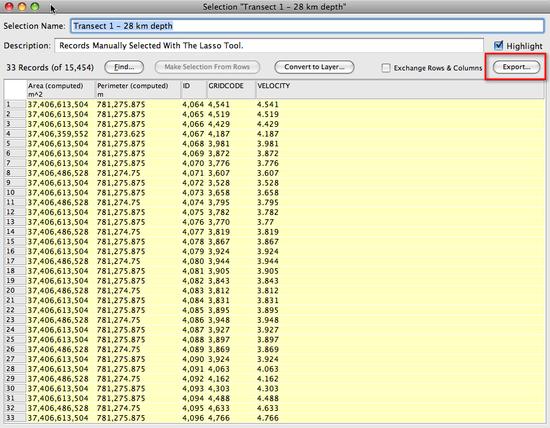This screenshot has height=428, width=550.
Task: Click GRIDCODE value 3,528
Action: (x=219, y=183)
